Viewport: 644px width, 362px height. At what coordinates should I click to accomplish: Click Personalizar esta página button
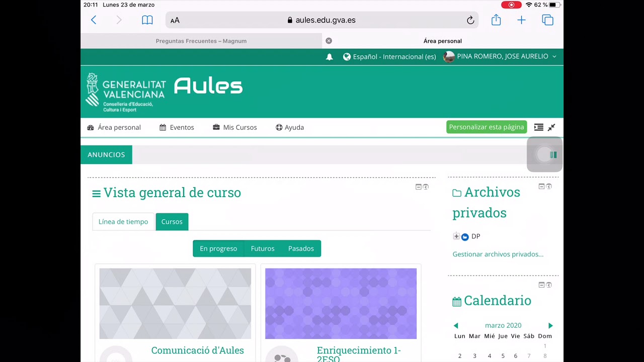(487, 127)
